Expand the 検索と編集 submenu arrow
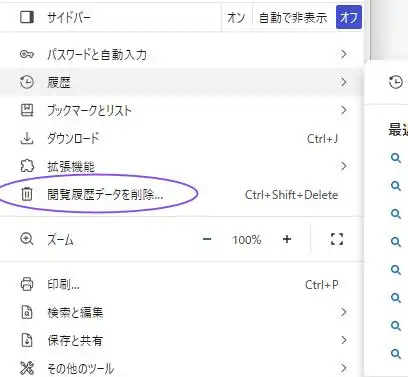 [344, 312]
